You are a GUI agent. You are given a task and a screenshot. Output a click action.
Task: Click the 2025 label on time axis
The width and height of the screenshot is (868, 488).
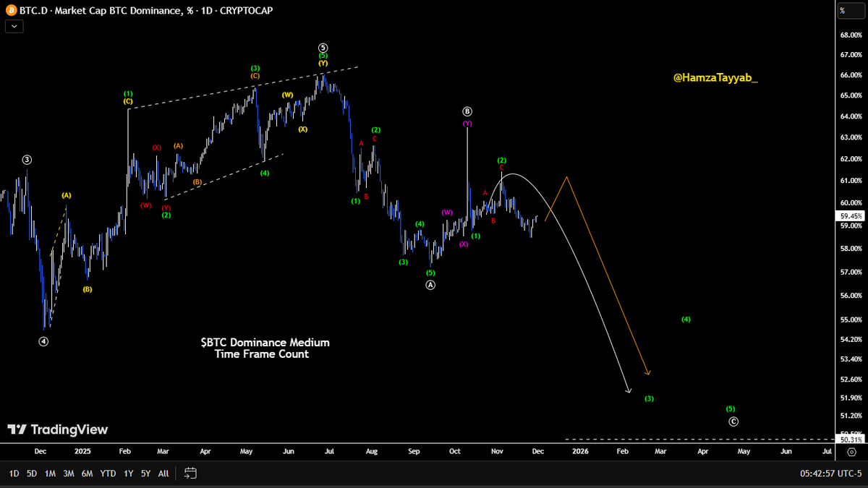tap(82, 452)
